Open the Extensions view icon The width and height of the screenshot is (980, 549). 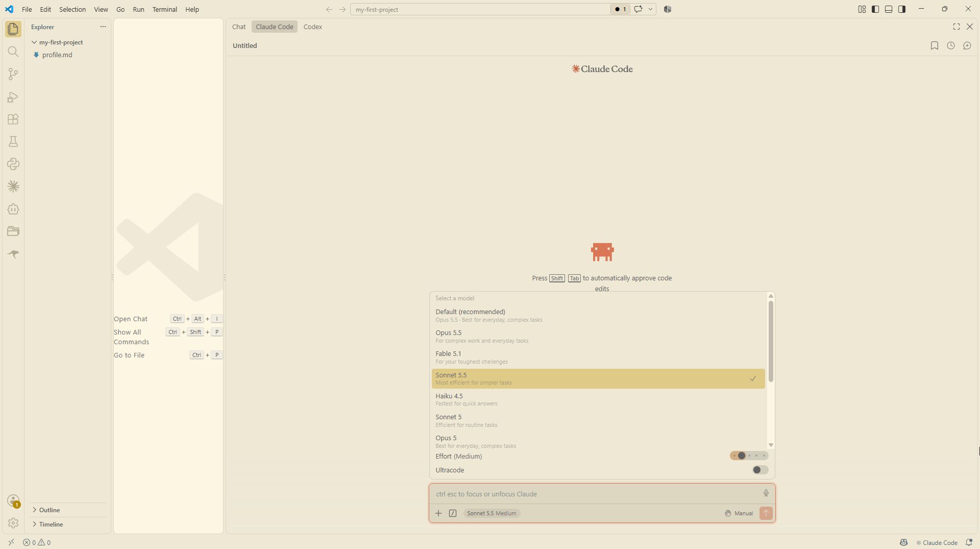click(13, 119)
